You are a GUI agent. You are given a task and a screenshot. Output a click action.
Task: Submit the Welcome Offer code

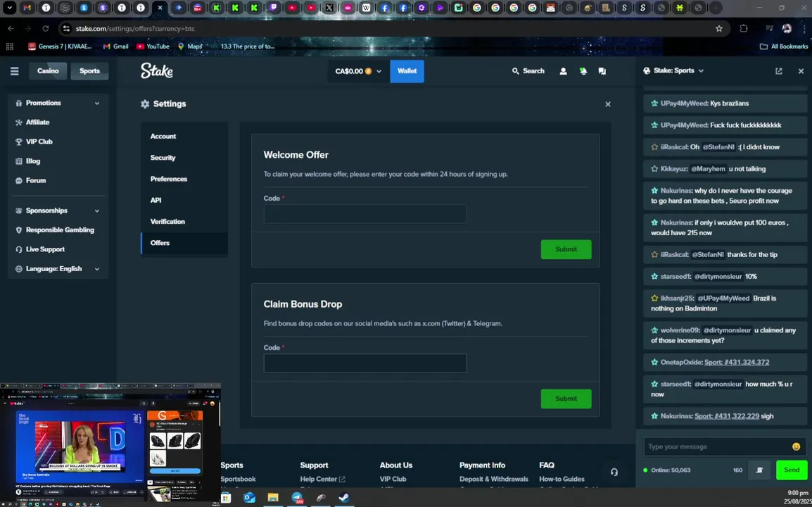(566, 249)
